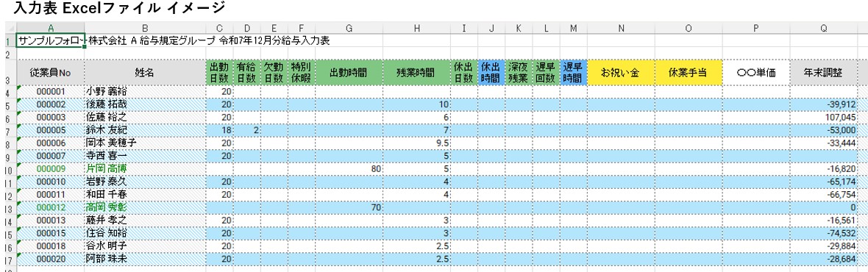Click the ○○単価 header cell

click(x=755, y=72)
